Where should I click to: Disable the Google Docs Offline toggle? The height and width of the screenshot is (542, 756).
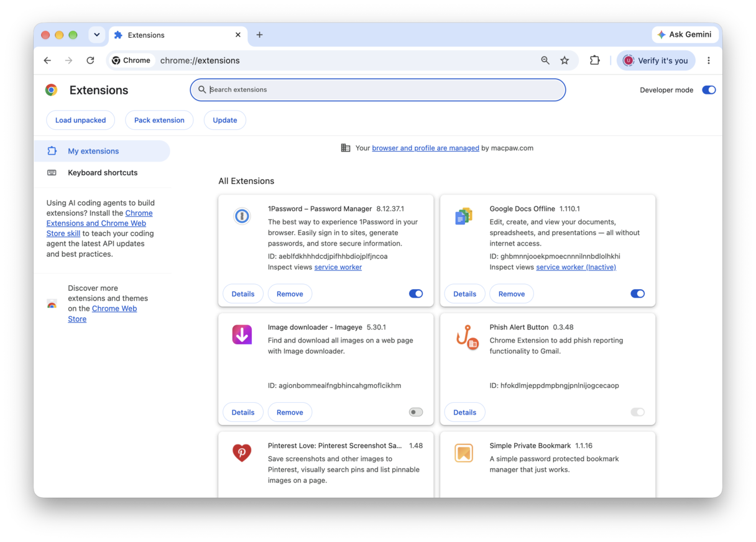click(x=637, y=293)
